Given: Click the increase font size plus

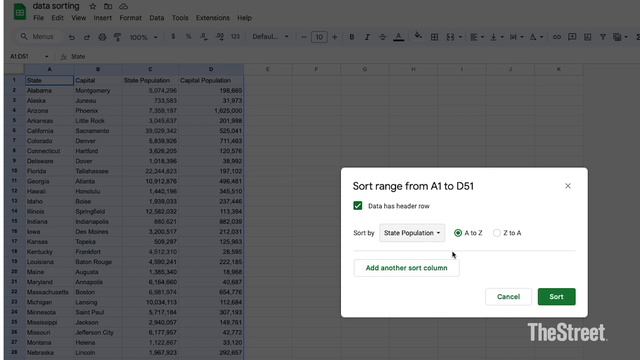Looking at the screenshot, I should (x=335, y=37).
